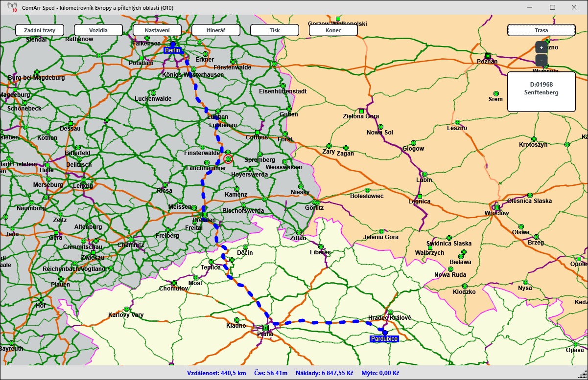The height and width of the screenshot is (380, 588).
Task: Select the red-circled Senftenberg waypoint marker
Action: coord(228,158)
